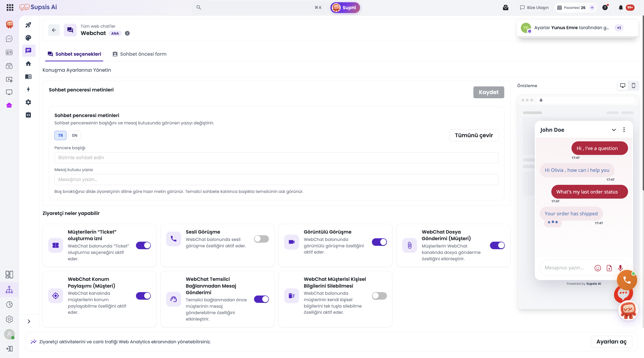This screenshot has height=358, width=644.
Task: Enable Müşterisi Kişisel Bilgilerini Silebilmesi toggle
Action: click(x=379, y=296)
